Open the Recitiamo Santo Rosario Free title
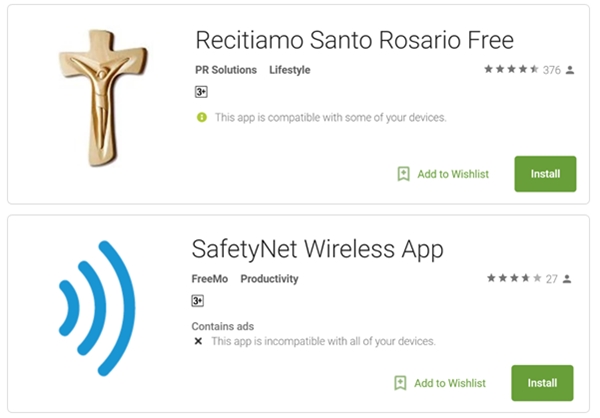 [353, 40]
